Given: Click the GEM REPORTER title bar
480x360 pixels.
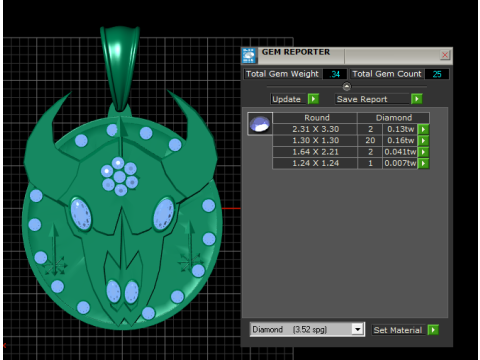Looking at the screenshot, I should (x=347, y=56).
